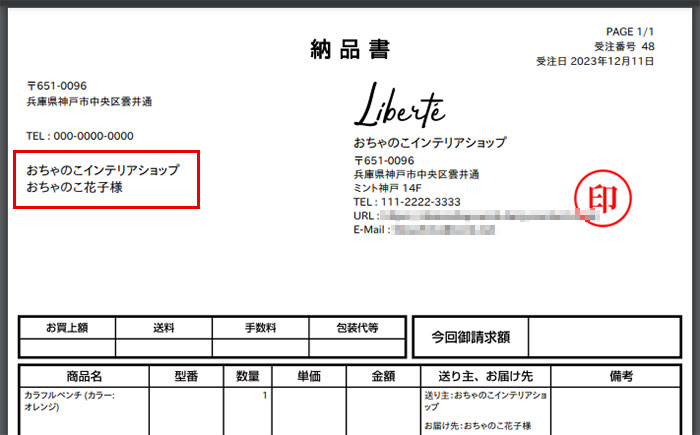The height and width of the screenshot is (435, 700).
Task: Click the 今回御請求額 label cell
Action: tap(471, 337)
